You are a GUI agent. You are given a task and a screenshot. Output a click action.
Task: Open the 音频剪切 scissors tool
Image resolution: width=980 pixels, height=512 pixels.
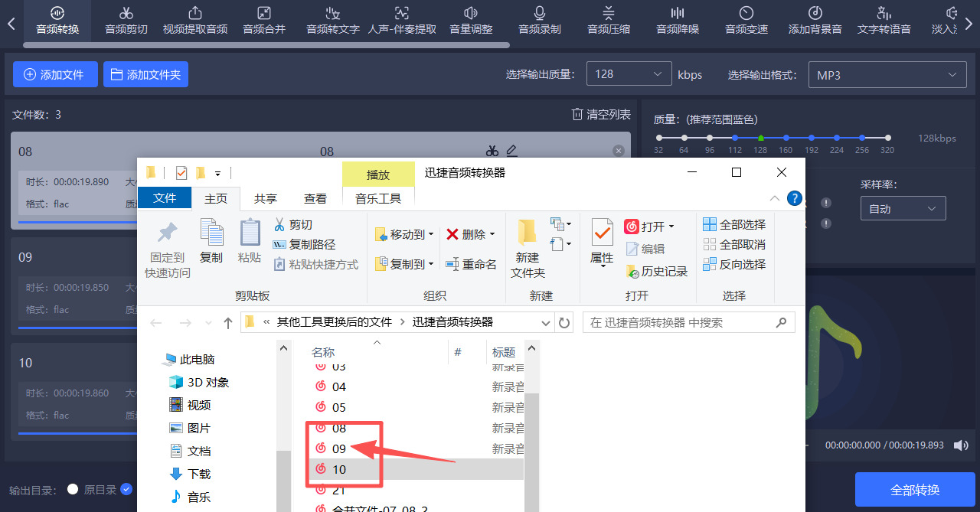(126, 21)
